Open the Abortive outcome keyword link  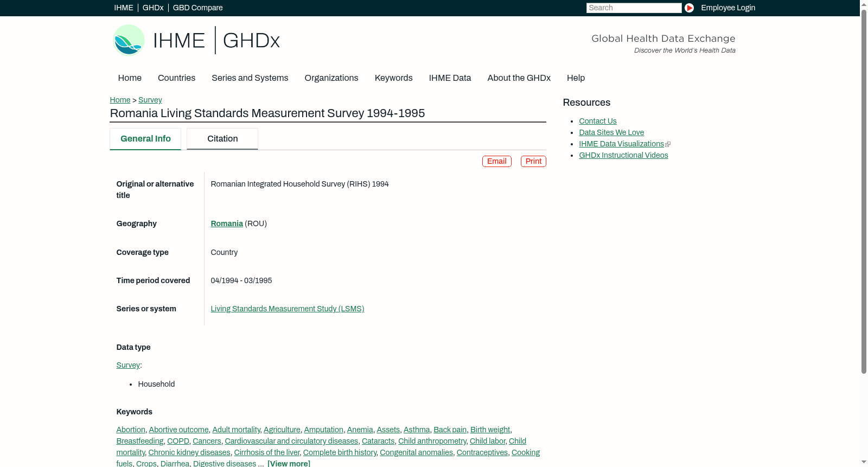178,430
